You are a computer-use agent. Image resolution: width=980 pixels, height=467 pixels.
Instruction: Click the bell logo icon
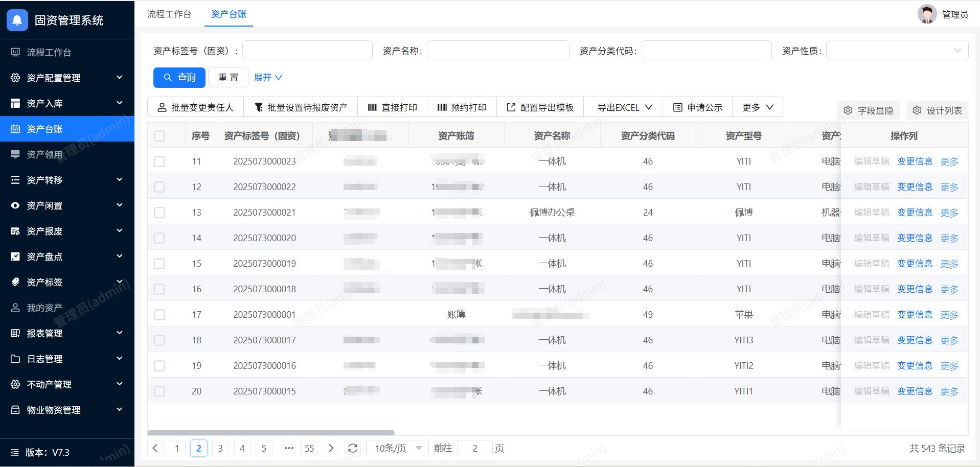click(x=17, y=20)
